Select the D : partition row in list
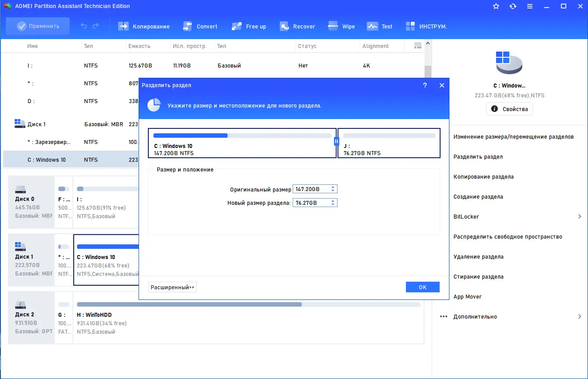Viewport: 588px width, 379px height. (x=71, y=101)
